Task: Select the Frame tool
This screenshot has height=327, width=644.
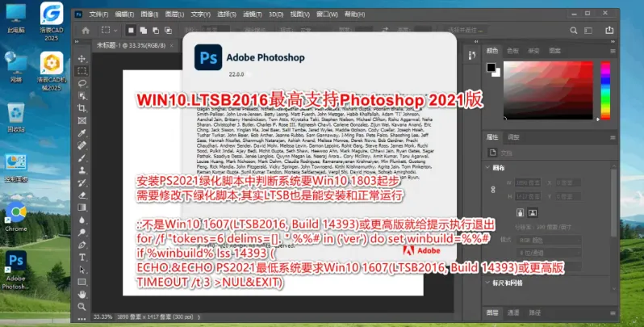Action: pyautogui.click(x=82, y=120)
